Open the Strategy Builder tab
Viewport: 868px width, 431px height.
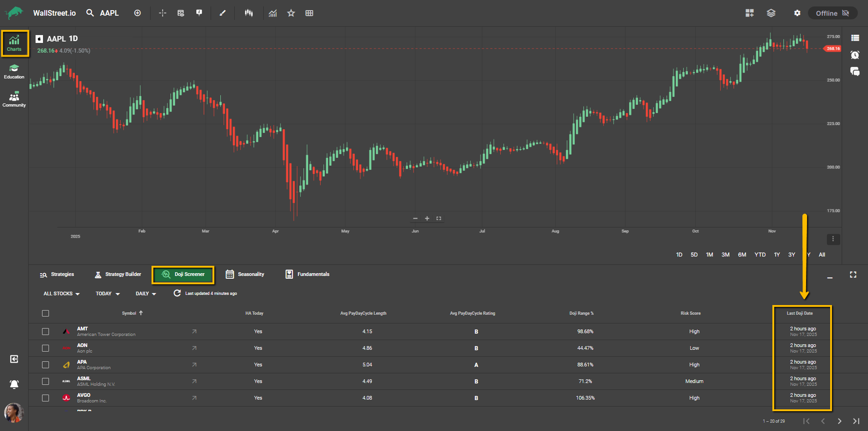point(118,274)
